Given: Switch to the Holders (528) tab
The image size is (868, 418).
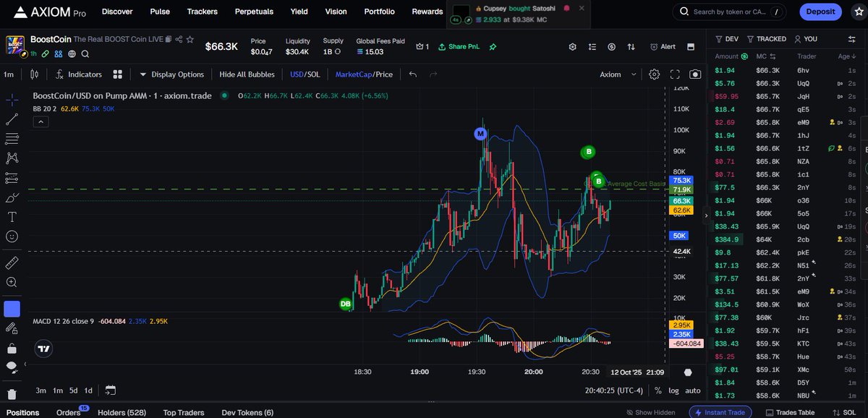Looking at the screenshot, I should tap(122, 413).
